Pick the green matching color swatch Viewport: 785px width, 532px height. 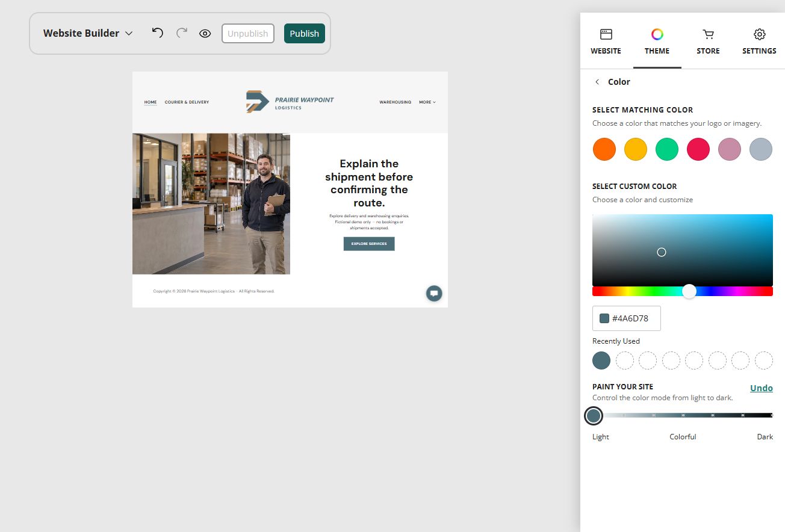(667, 149)
